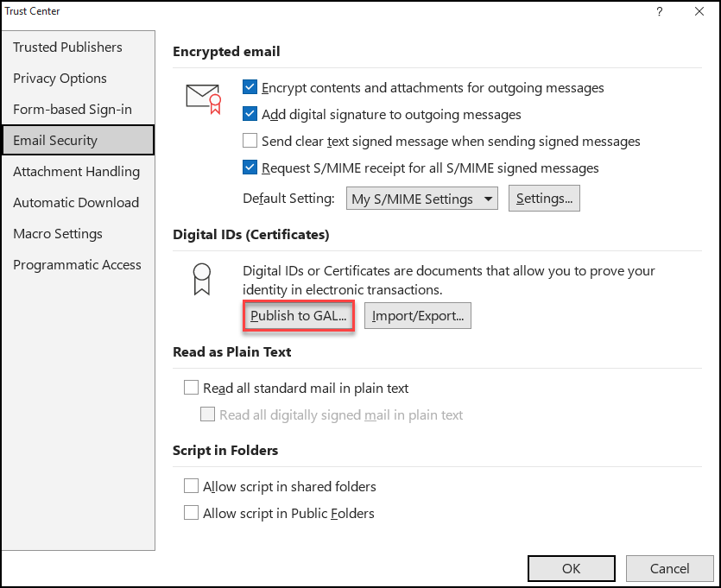This screenshot has width=721, height=588.
Task: Switch to Privacy Options section
Action: pyautogui.click(x=60, y=78)
